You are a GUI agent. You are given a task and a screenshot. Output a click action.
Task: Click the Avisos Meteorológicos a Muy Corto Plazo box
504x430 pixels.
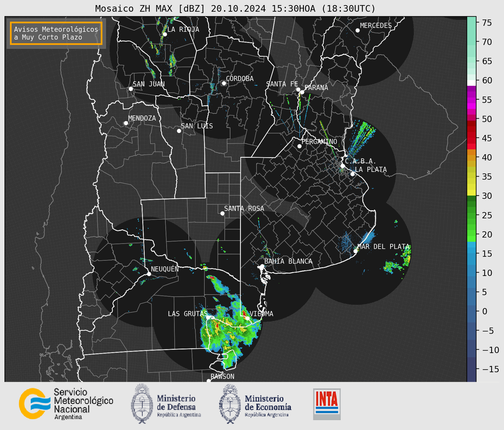pyautogui.click(x=56, y=33)
